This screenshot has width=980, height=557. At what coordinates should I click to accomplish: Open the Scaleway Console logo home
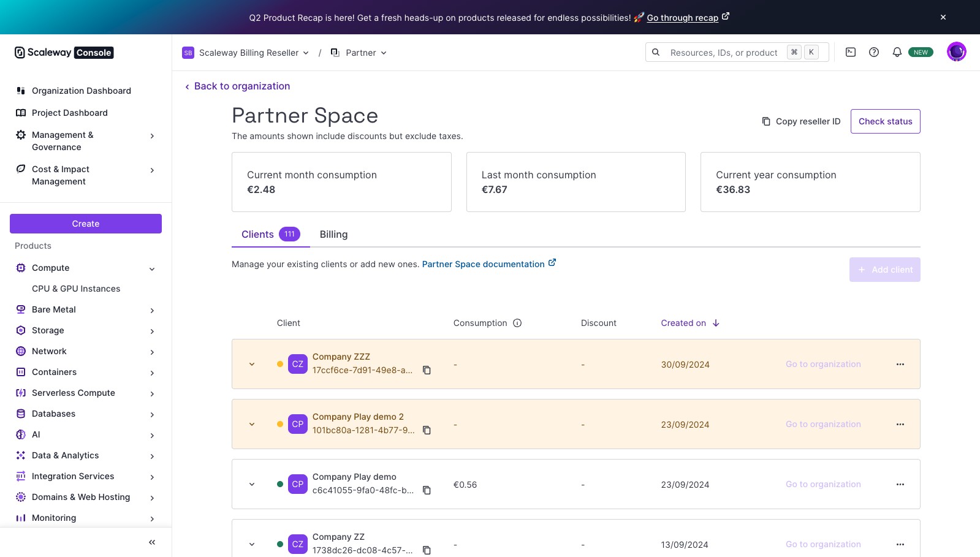[x=64, y=53]
